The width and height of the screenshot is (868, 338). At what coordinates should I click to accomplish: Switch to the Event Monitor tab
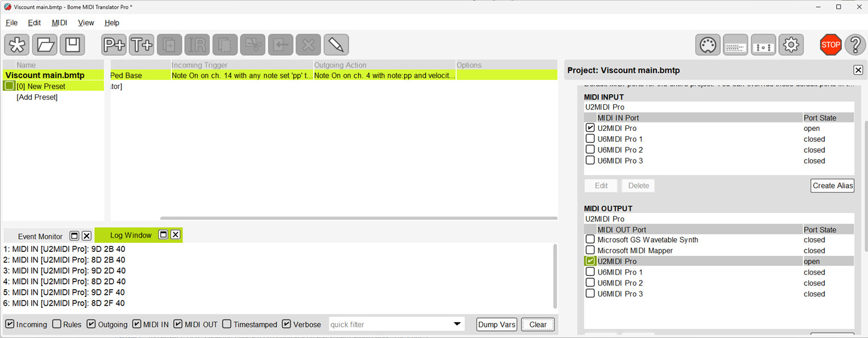pos(40,236)
